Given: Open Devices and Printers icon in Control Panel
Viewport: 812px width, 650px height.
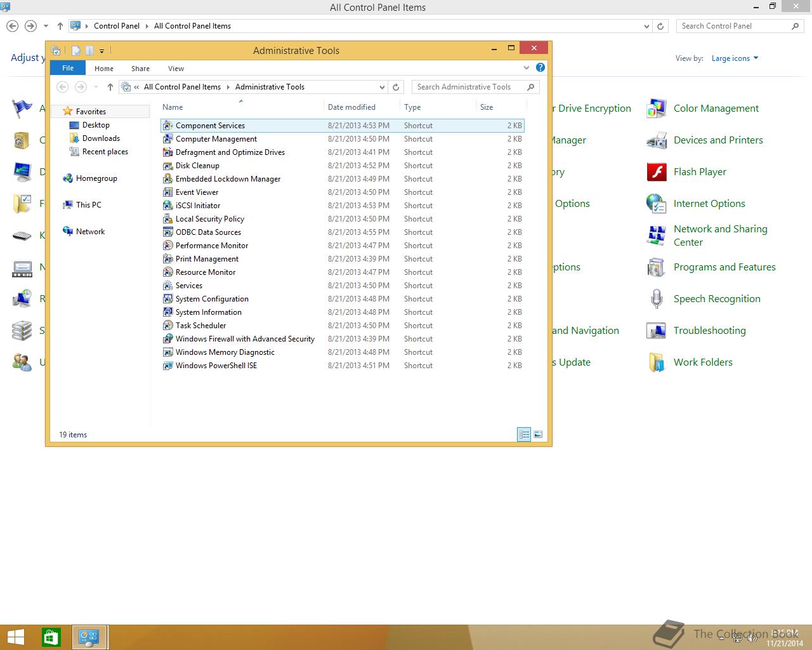Looking at the screenshot, I should (x=656, y=140).
